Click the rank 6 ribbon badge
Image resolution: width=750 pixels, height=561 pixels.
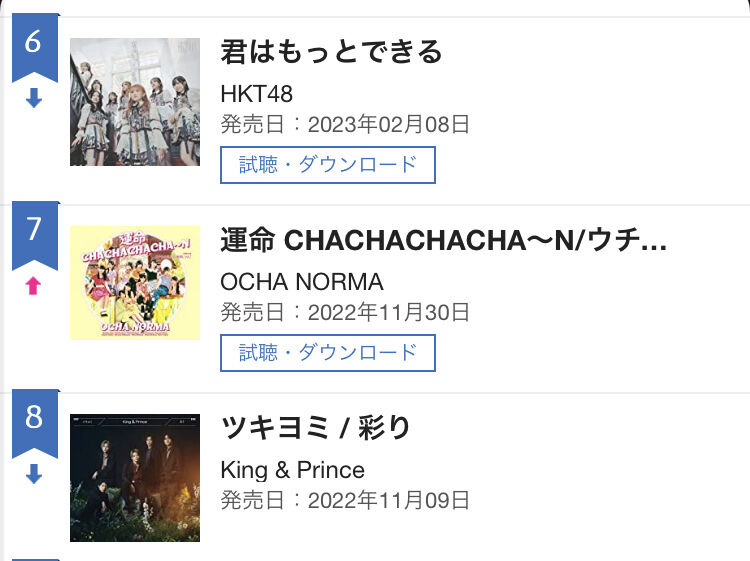(34, 45)
